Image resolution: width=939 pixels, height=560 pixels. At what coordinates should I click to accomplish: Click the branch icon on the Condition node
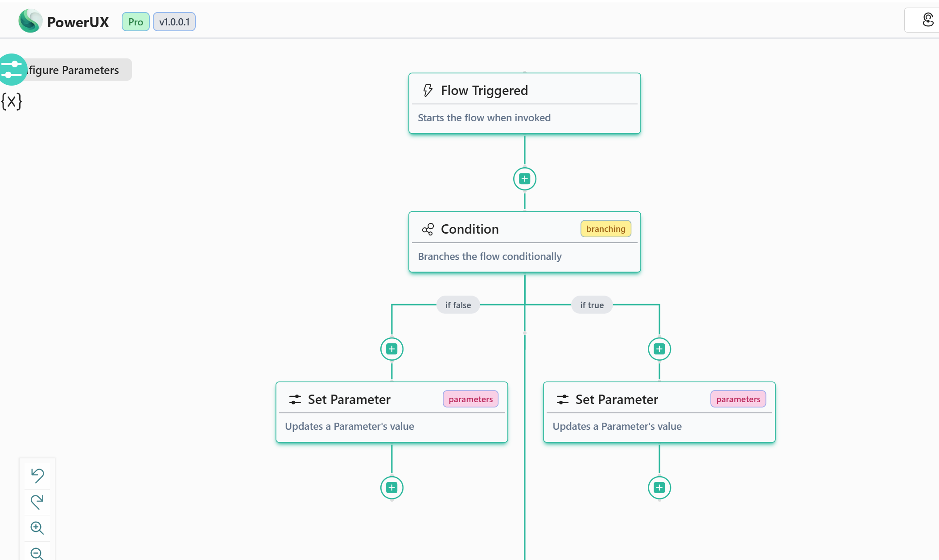(428, 229)
